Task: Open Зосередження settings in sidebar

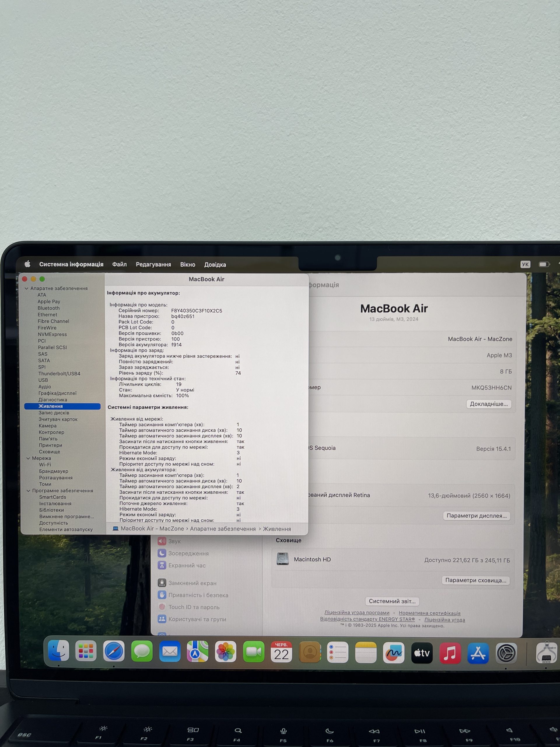Action: [183, 554]
